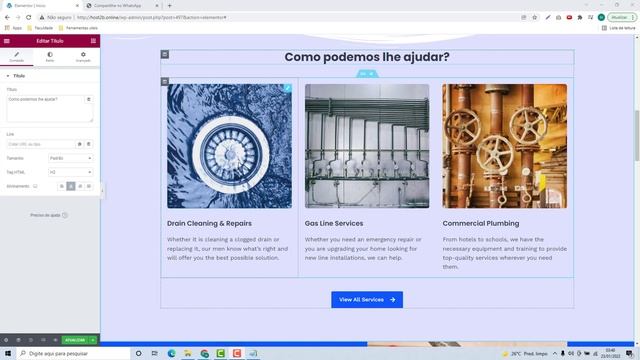Click the View All Services button

[x=367, y=300]
